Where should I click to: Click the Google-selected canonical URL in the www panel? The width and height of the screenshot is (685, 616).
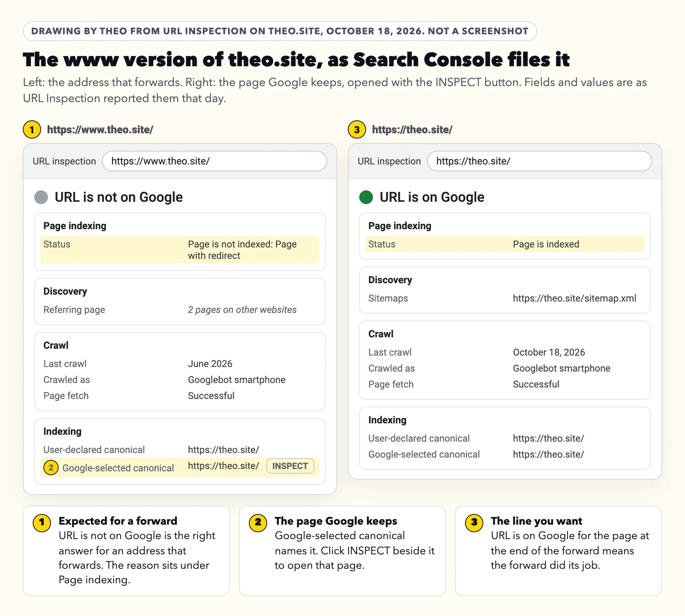[x=223, y=466]
